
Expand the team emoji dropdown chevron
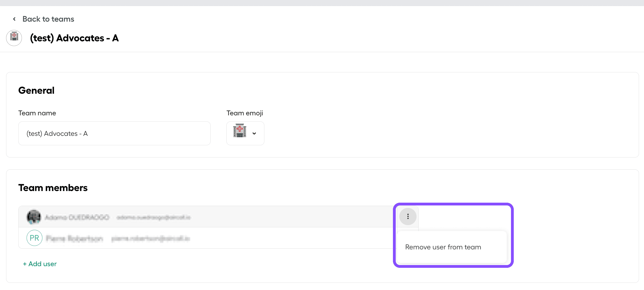click(254, 133)
